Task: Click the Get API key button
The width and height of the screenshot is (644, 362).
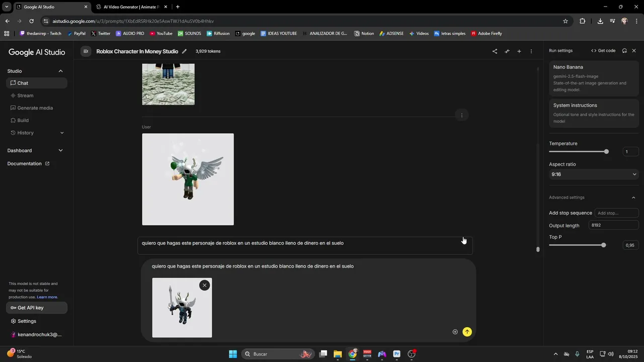Action: point(37,308)
